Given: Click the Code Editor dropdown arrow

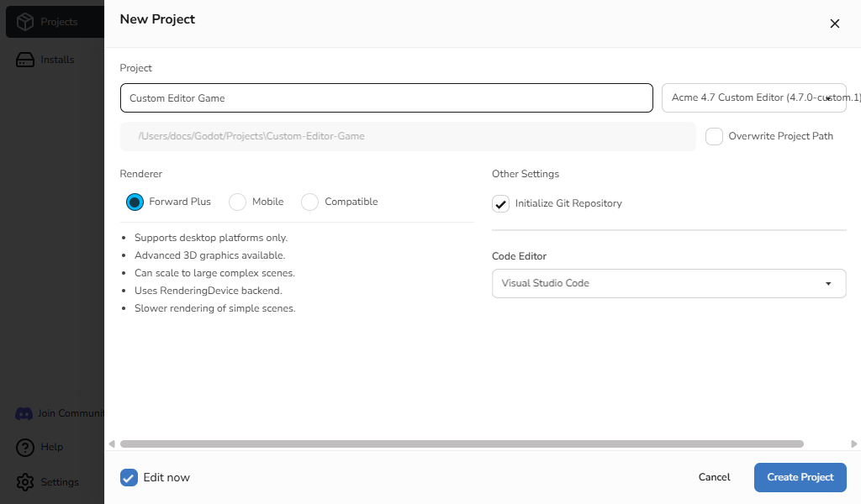Looking at the screenshot, I should click(x=828, y=284).
